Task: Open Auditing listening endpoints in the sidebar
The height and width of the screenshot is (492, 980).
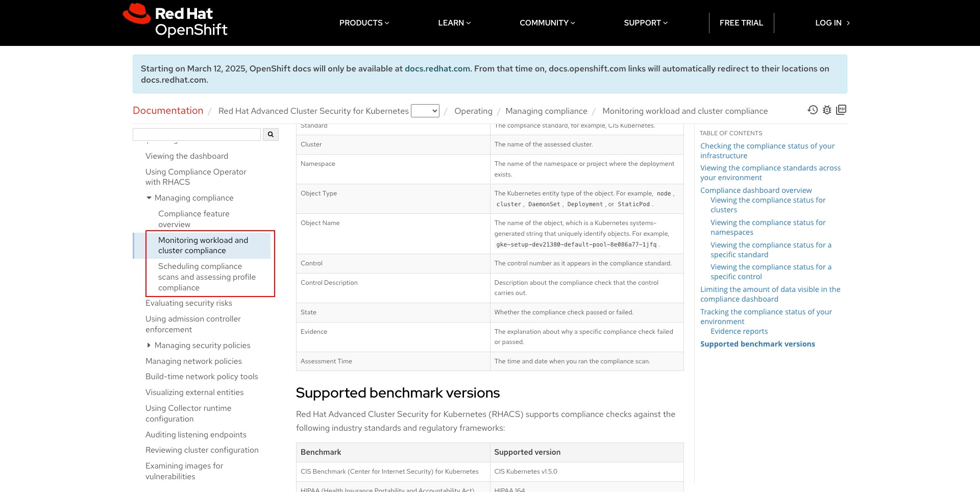Action: pos(196,435)
